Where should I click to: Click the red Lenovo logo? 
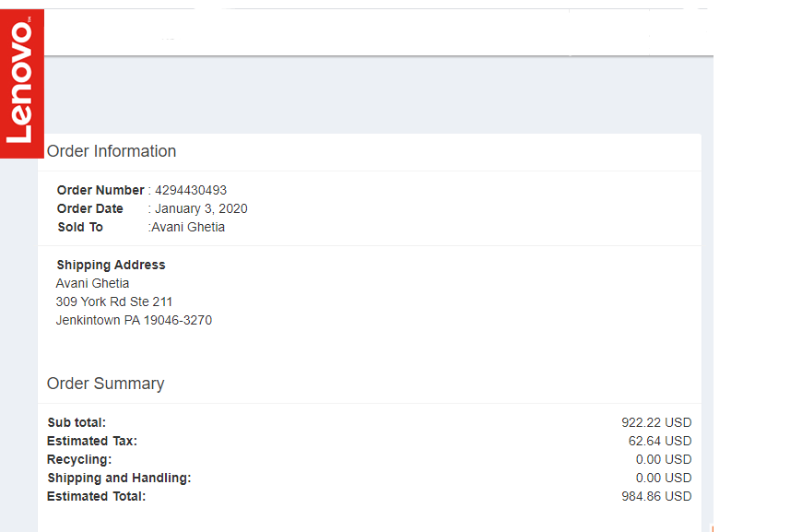click(21, 84)
